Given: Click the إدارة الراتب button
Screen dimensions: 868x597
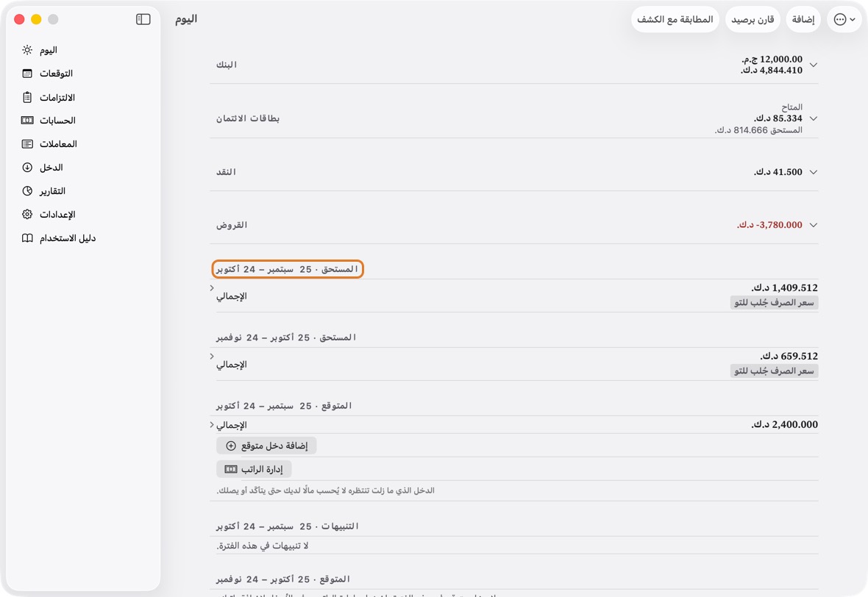Looking at the screenshot, I should click(254, 469).
